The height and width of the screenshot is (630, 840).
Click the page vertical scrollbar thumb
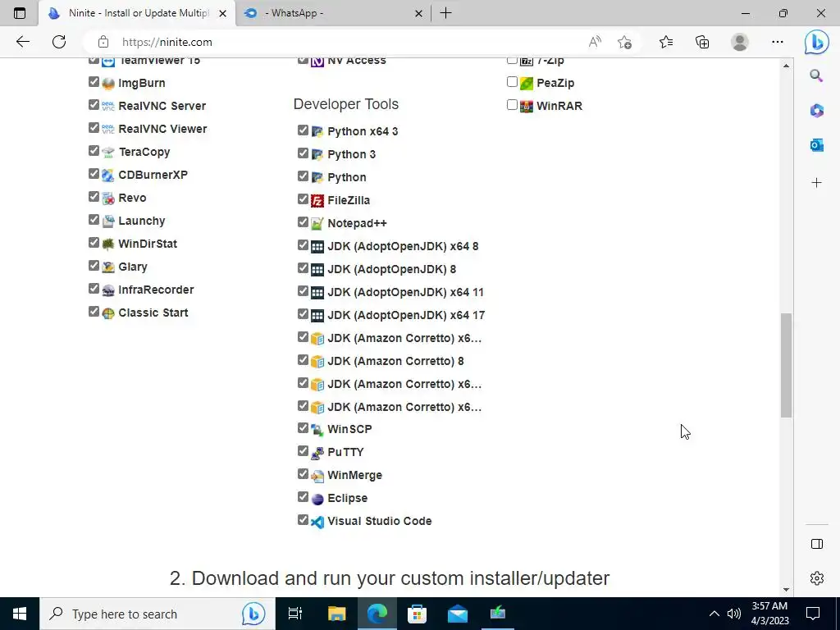(x=786, y=365)
